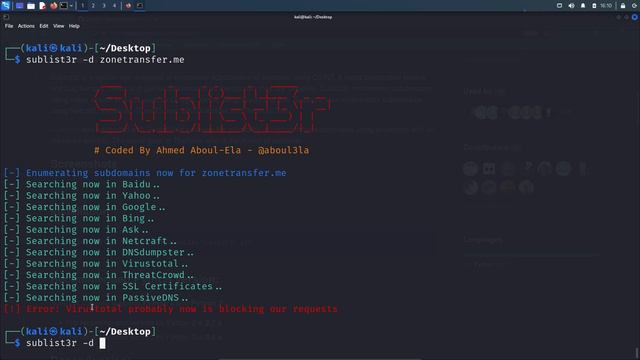Open the file manager panel icon

pos(31,6)
